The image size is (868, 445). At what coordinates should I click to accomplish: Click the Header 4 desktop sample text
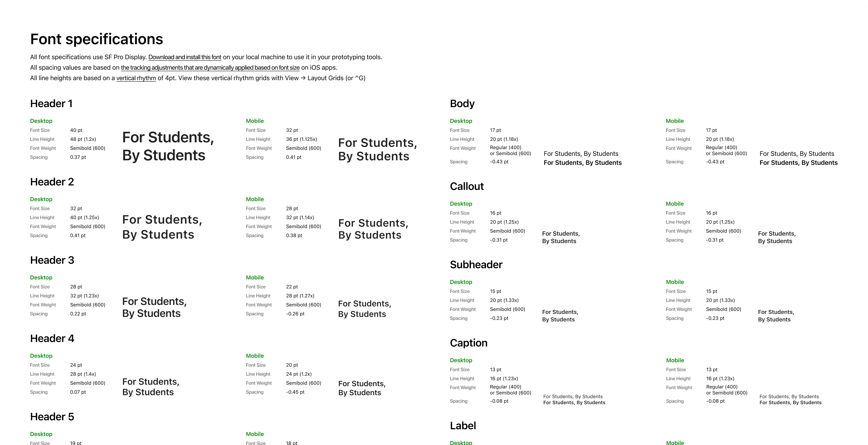(151, 387)
